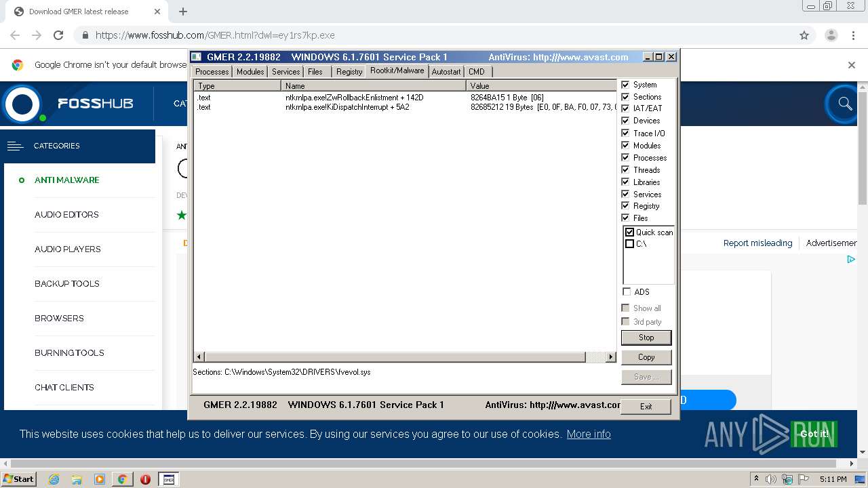868x488 pixels.
Task: Click Chrome back arrow button
Action: tap(15, 35)
